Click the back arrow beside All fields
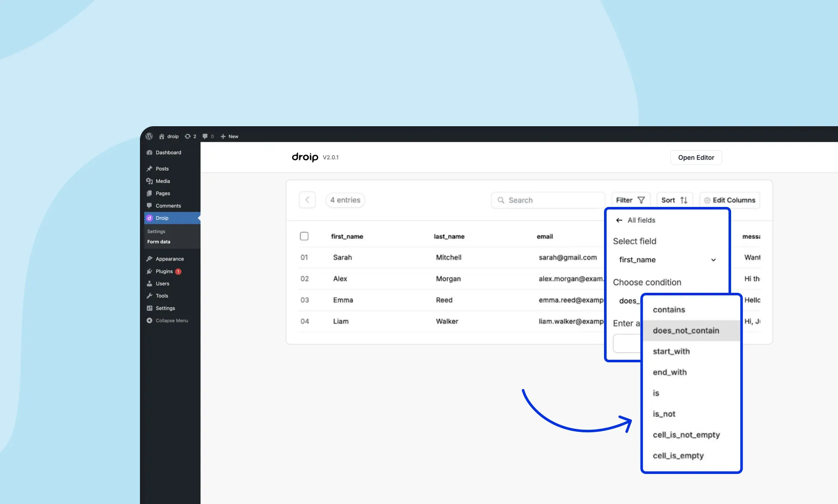The height and width of the screenshot is (504, 838). point(619,220)
